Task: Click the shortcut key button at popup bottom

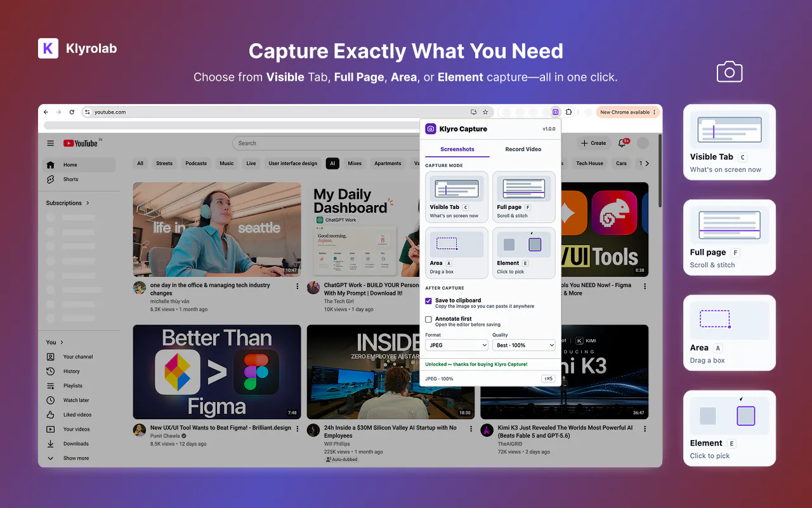Action: coord(548,378)
